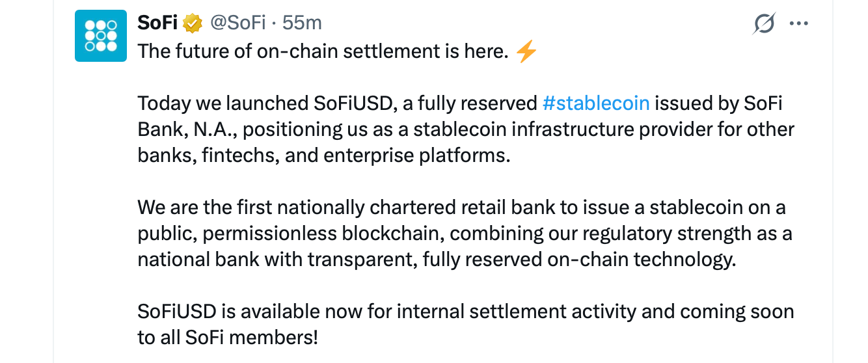The image size is (868, 363).
Task: Click the word "blockchain" in the post
Action: [392, 234]
